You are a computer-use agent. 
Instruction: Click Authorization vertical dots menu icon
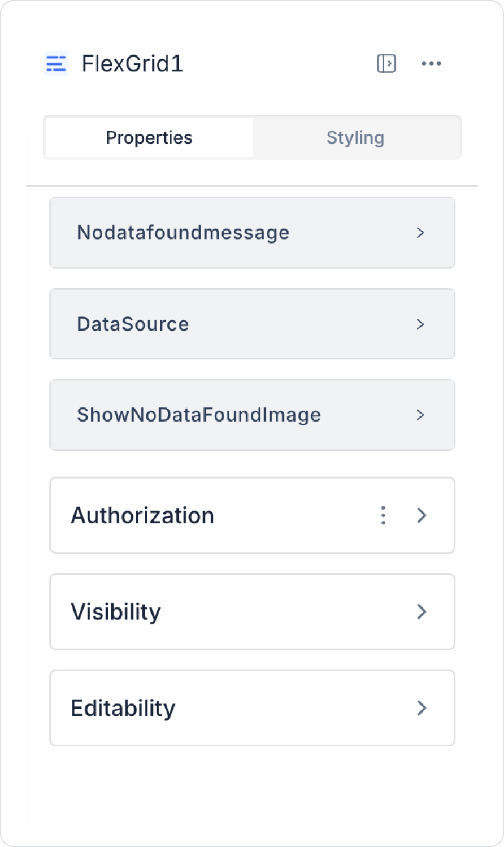383,515
